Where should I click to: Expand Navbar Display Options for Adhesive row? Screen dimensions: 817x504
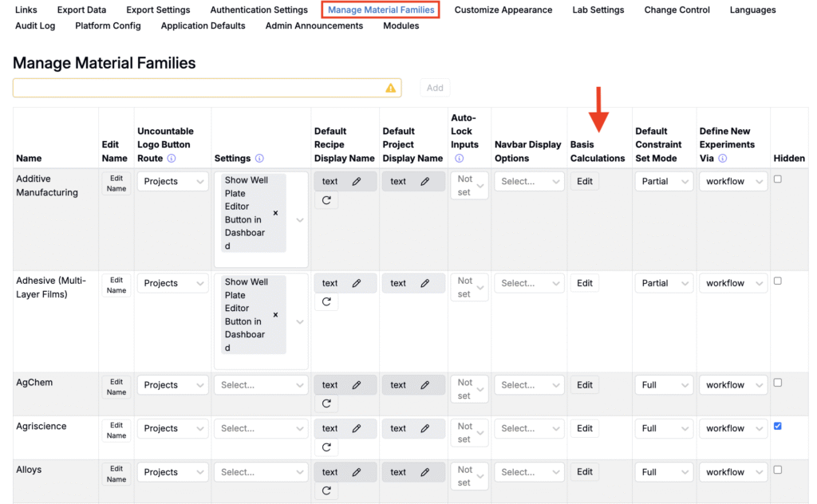(x=529, y=283)
